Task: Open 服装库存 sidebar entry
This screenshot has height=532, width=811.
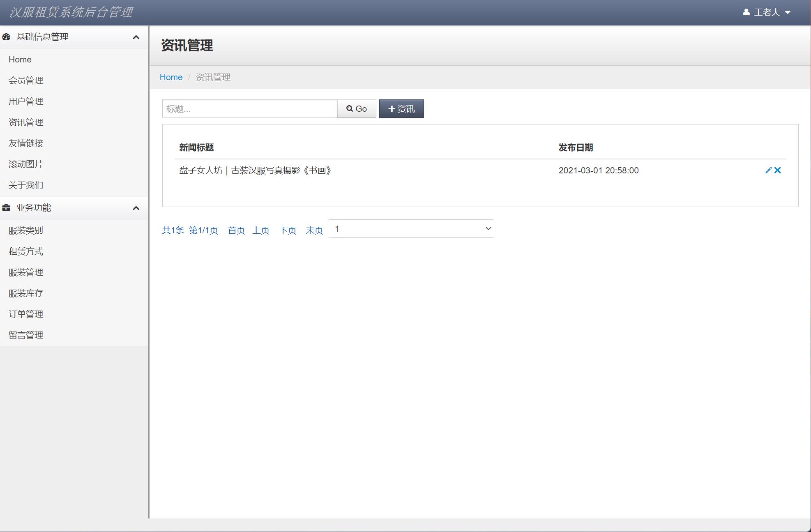Action: point(26,293)
